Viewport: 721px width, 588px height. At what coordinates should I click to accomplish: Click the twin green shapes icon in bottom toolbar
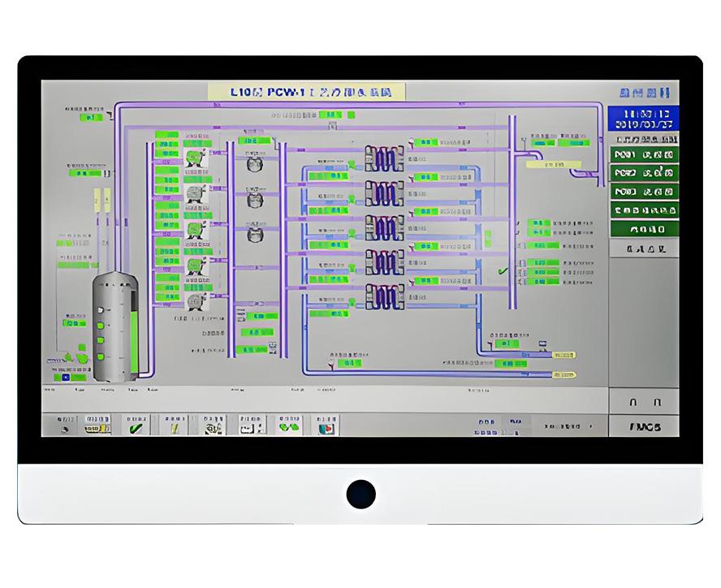coord(288,427)
